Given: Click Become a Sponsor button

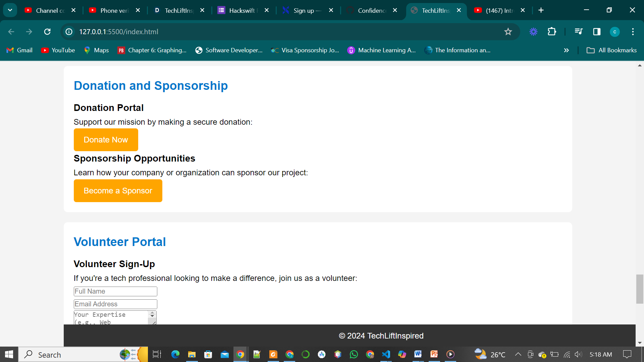Looking at the screenshot, I should [118, 191].
